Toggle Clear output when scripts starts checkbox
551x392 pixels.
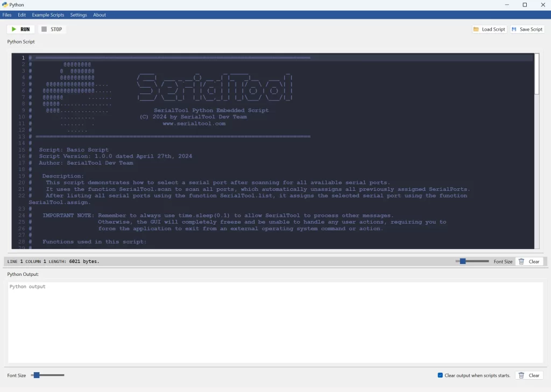[440, 375]
